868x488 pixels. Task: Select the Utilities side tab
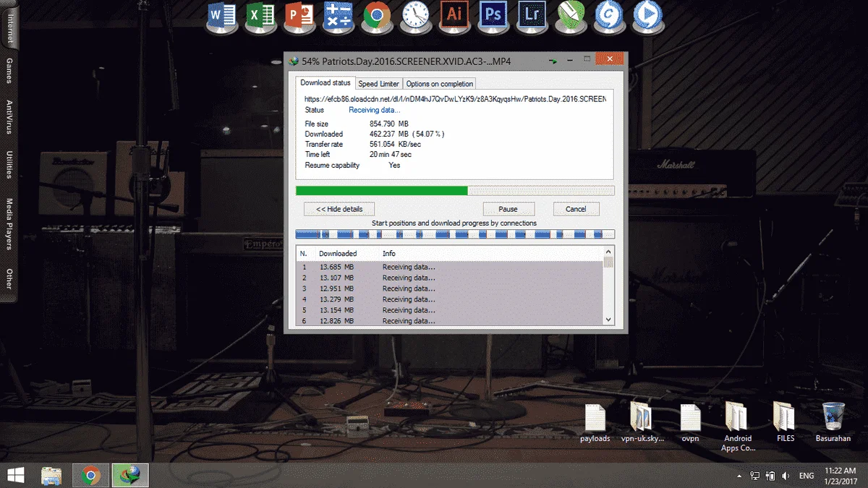[9, 166]
